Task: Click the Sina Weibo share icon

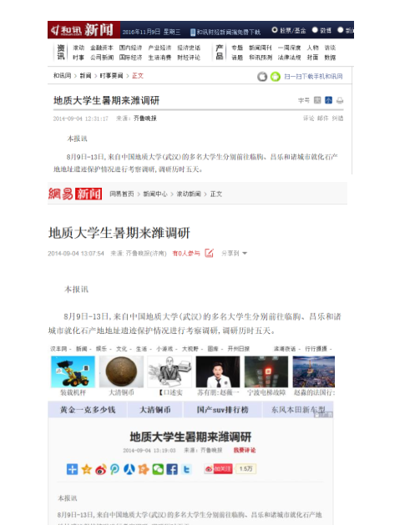Action: pos(100,469)
